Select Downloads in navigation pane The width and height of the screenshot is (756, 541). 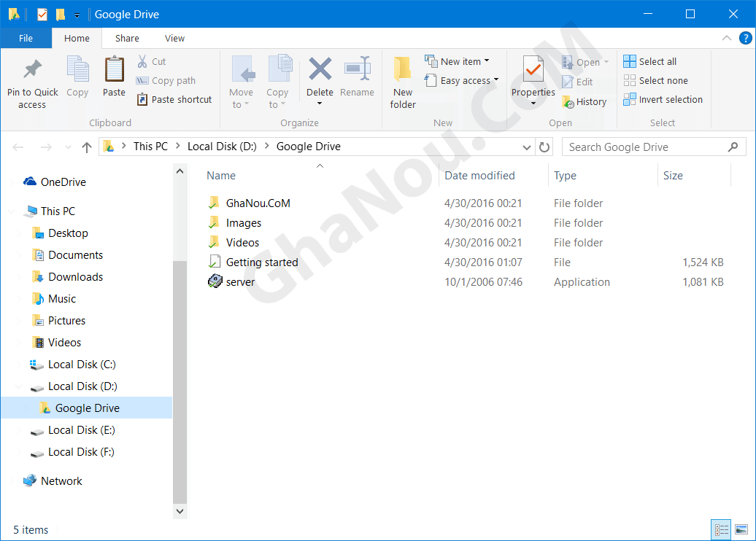[67, 277]
